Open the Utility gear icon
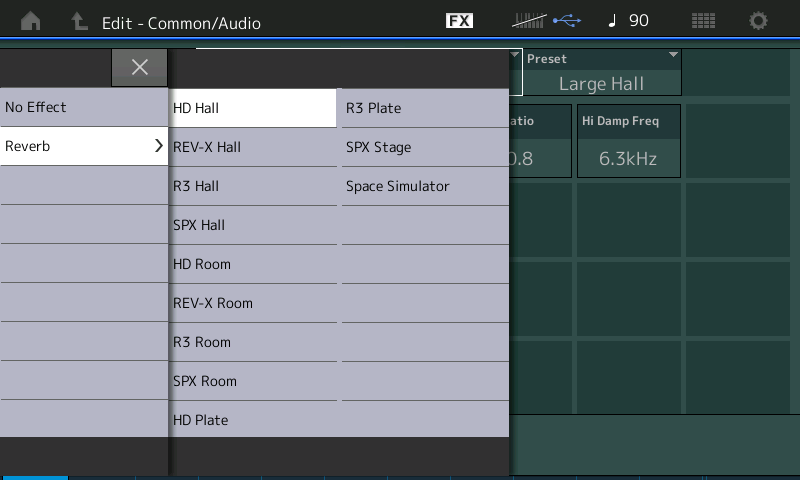Viewport: 800px width, 480px height. tap(758, 21)
